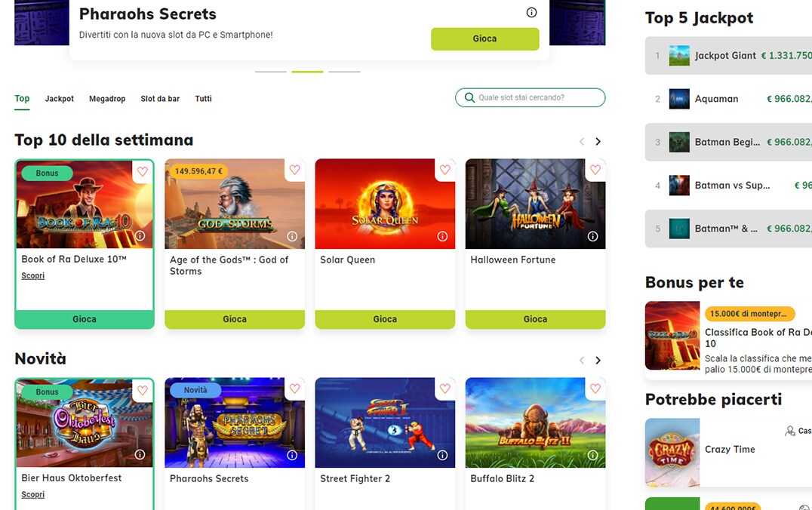Open the Slot da bar tab
This screenshot has width=812, height=510.
pos(160,98)
